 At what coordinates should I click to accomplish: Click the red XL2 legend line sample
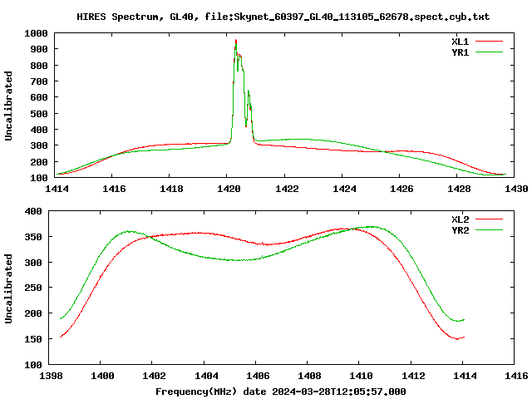pyautogui.click(x=489, y=219)
